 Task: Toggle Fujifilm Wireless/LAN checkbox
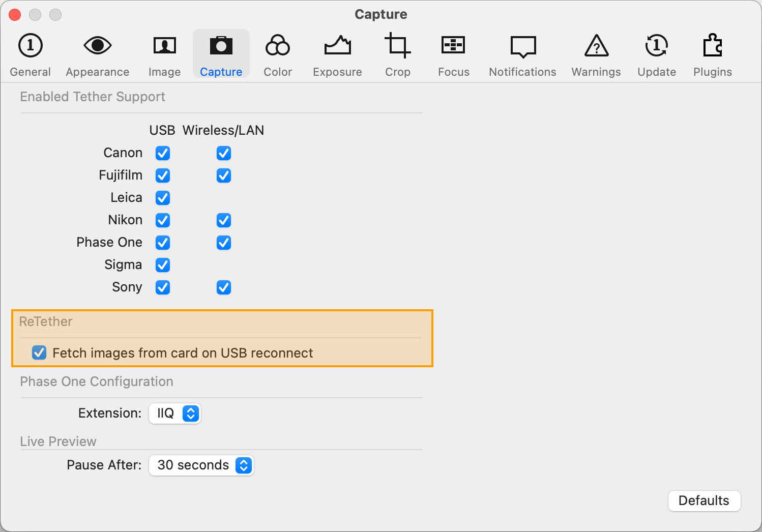coord(224,175)
